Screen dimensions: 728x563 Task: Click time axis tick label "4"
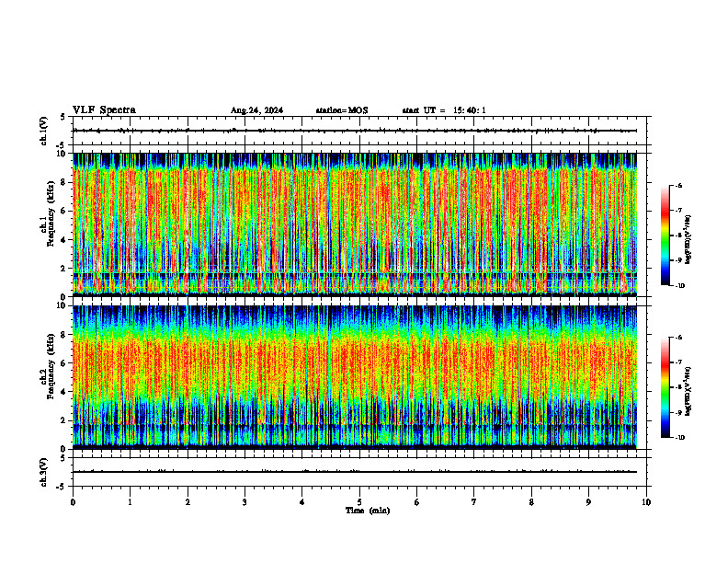(x=302, y=502)
